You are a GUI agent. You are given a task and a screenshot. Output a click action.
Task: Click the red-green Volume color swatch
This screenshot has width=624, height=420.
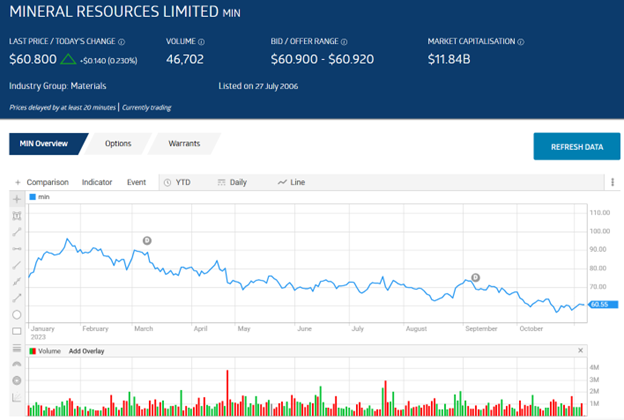point(33,351)
